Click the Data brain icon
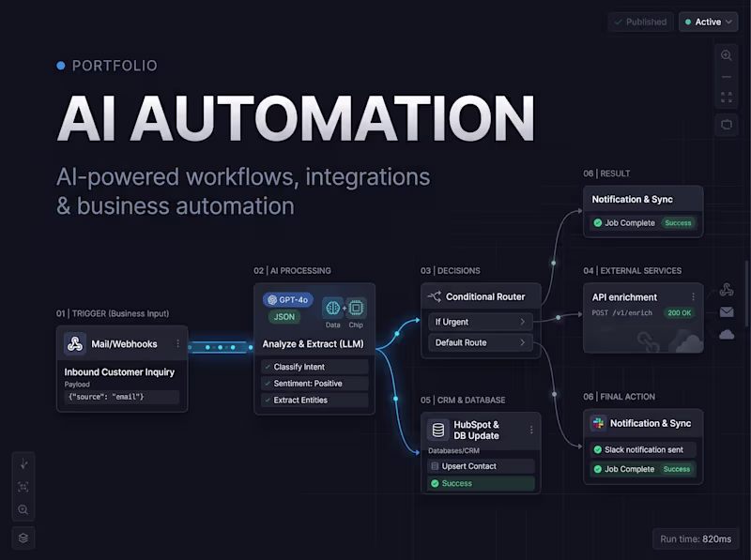This screenshot has width=751, height=560. click(332, 308)
